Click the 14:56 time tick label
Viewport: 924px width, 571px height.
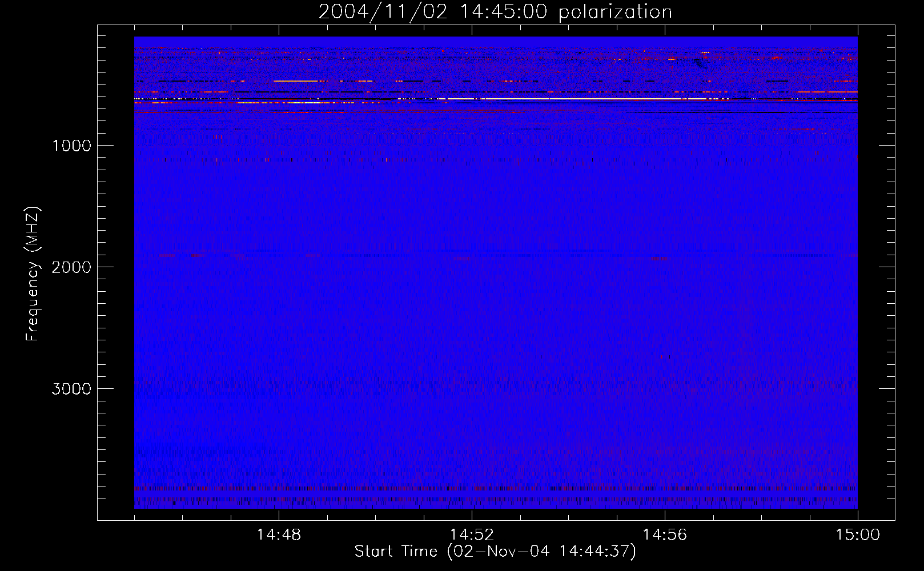tap(665, 535)
